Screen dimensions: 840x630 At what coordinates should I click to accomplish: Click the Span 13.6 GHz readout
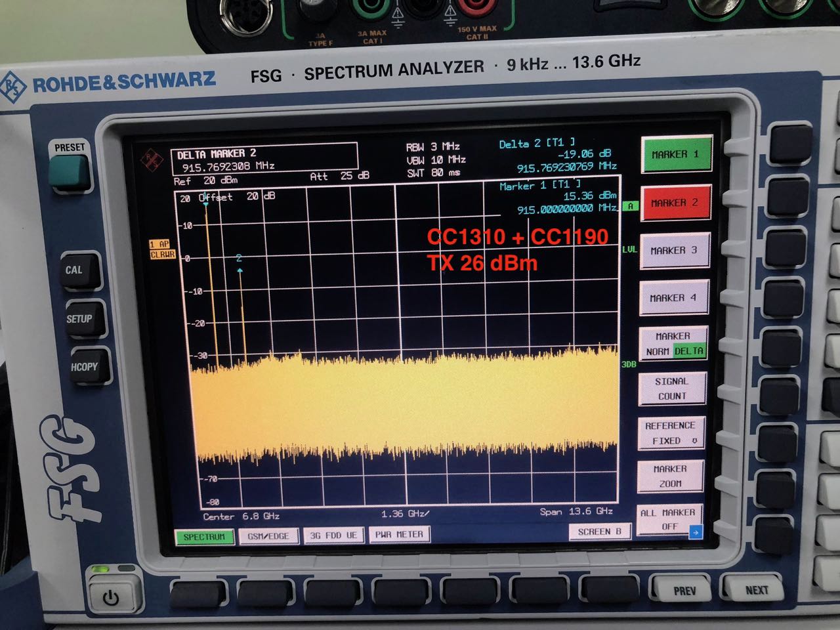tap(576, 511)
